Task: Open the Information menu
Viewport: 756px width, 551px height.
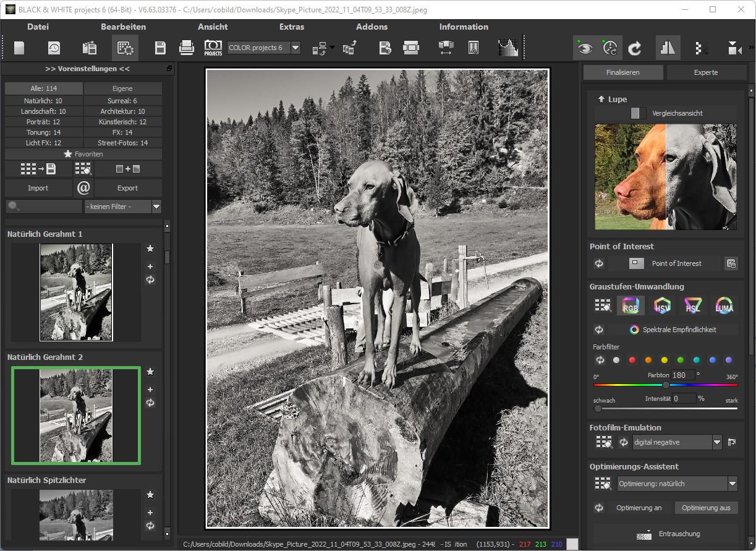Action: [x=464, y=27]
